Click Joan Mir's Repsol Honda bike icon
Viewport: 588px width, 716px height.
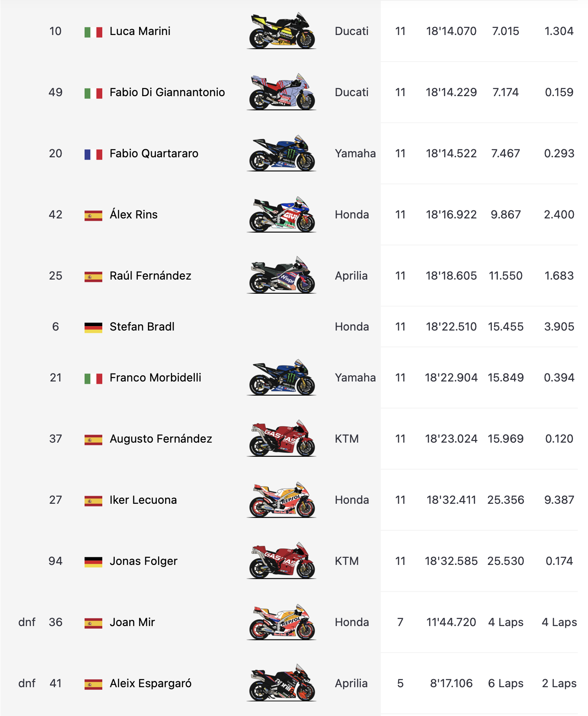pos(282,622)
